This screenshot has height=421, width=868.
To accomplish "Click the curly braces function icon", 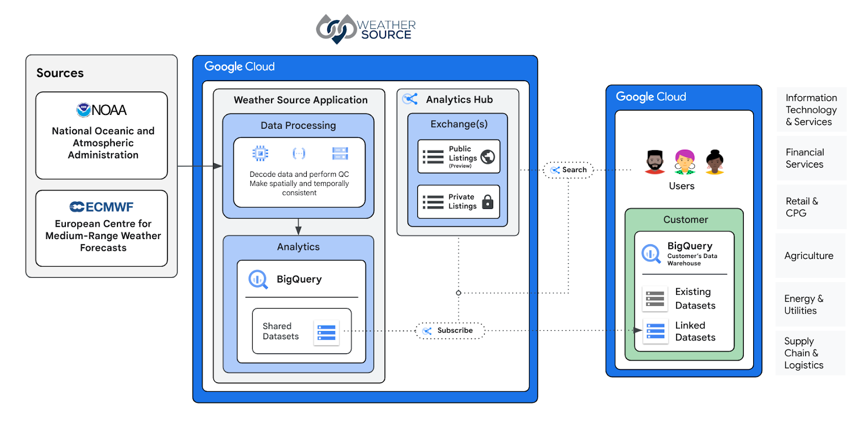I will [x=299, y=153].
